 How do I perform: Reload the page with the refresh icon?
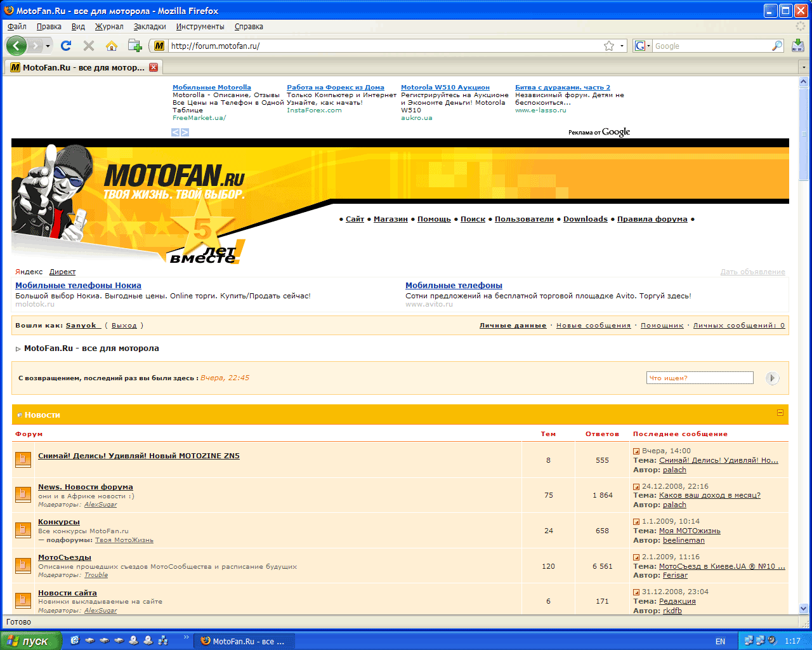coord(66,46)
